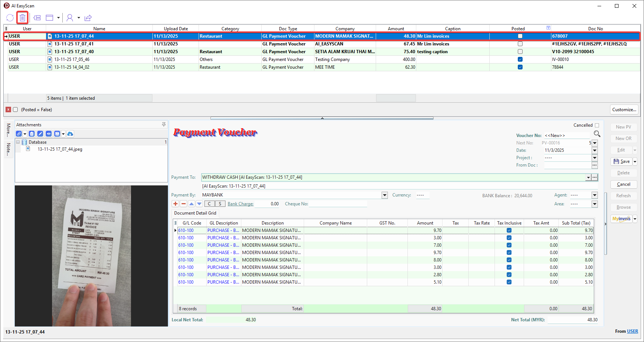Click the pencil edit icon in Attachments
The width and height of the screenshot is (644, 342).
(x=40, y=134)
